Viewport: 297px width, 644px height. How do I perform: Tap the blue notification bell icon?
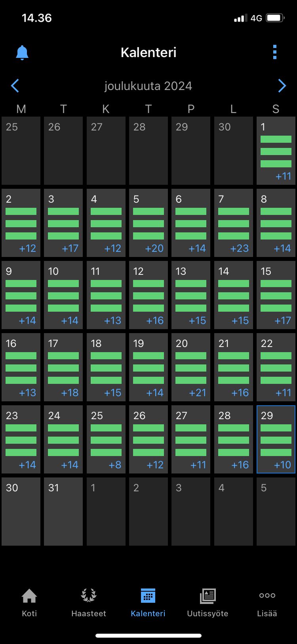pos(22,53)
